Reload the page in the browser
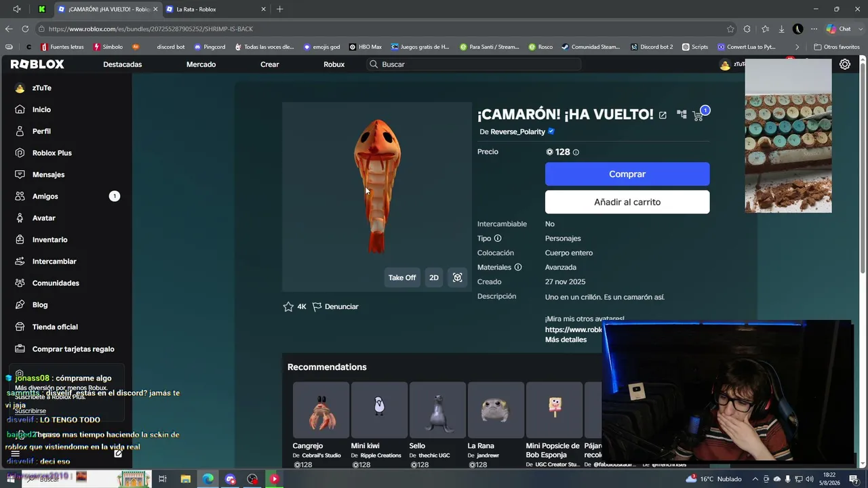Viewport: 868px width, 488px height. point(25,29)
